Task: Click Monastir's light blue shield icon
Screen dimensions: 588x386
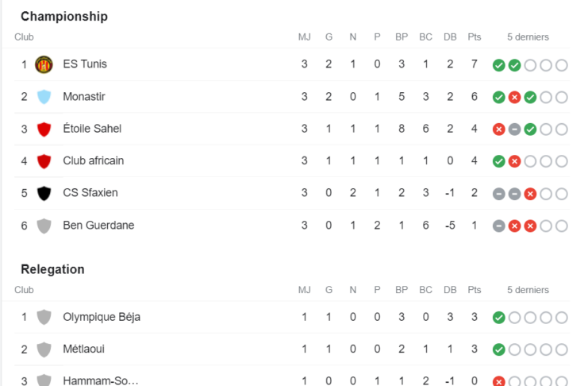Action: [44, 97]
